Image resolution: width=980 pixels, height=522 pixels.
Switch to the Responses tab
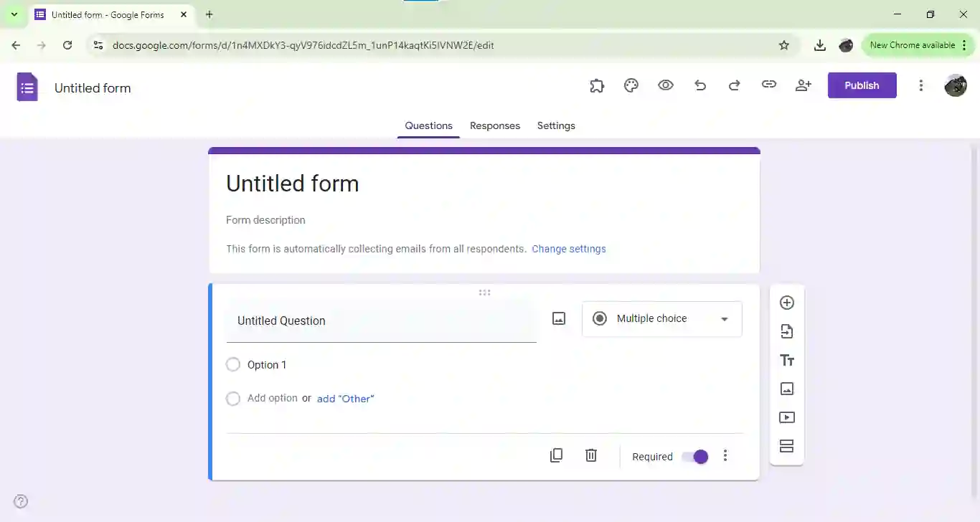[x=495, y=125]
